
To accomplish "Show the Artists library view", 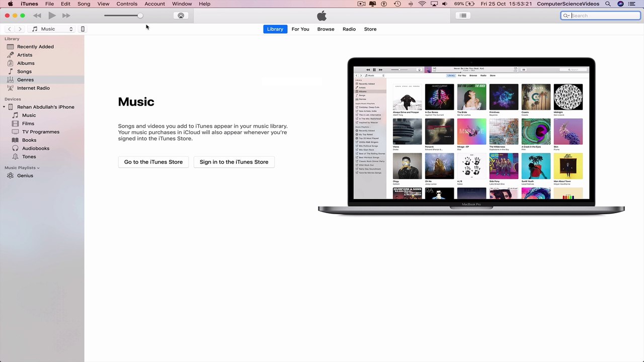I will click(42, 55).
